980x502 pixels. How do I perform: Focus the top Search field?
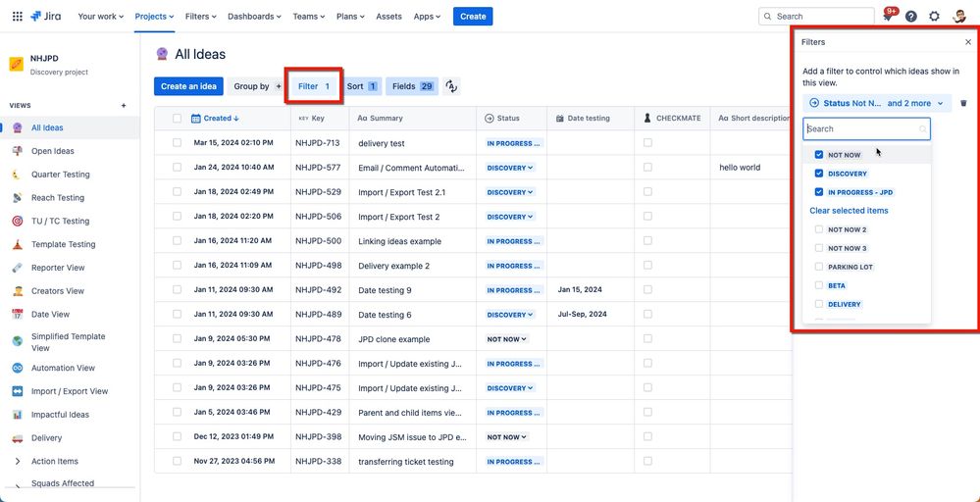[x=817, y=17]
